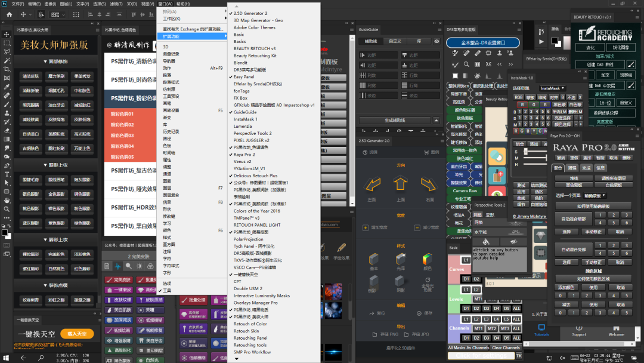This screenshot has height=363, width=644.
Task: Open the Windows Start button
Action: 6,358
